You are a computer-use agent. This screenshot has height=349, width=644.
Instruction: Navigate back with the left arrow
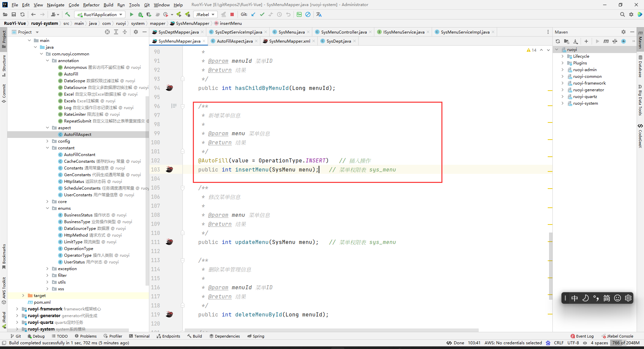click(33, 14)
